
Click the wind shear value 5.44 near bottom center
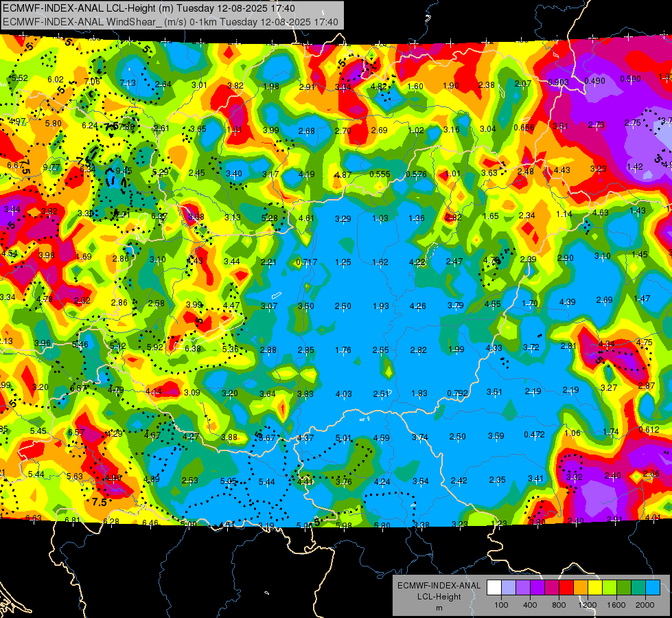266,483
